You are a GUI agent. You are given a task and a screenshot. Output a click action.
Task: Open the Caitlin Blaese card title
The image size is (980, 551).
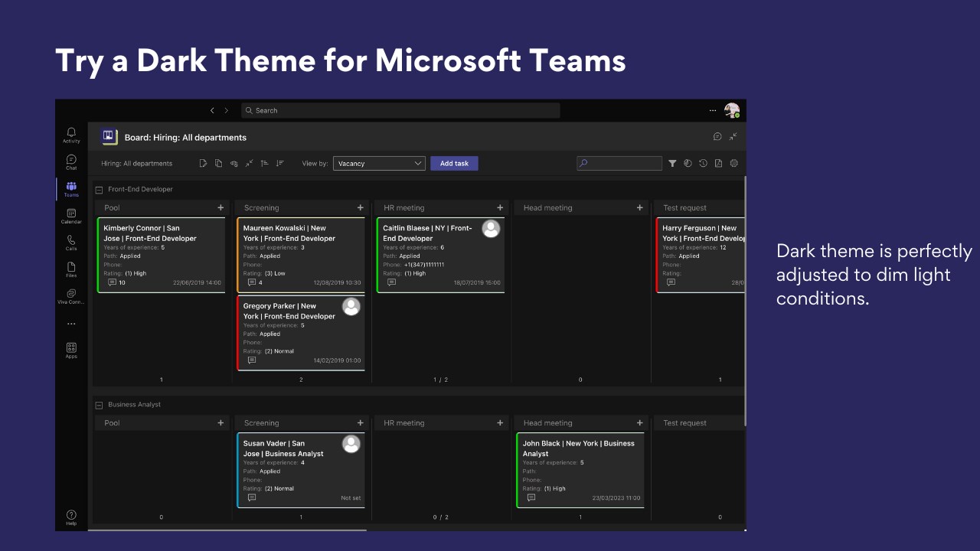[x=427, y=233]
